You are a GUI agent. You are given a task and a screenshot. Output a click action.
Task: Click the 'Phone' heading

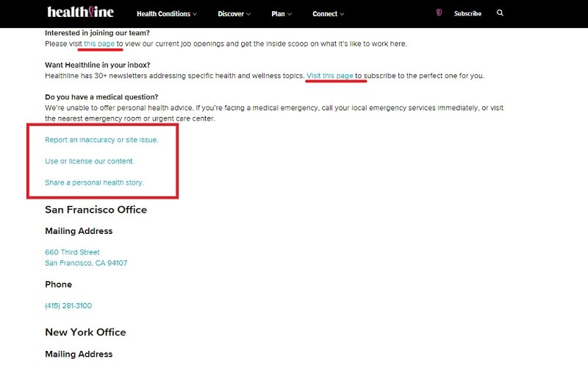[59, 284]
